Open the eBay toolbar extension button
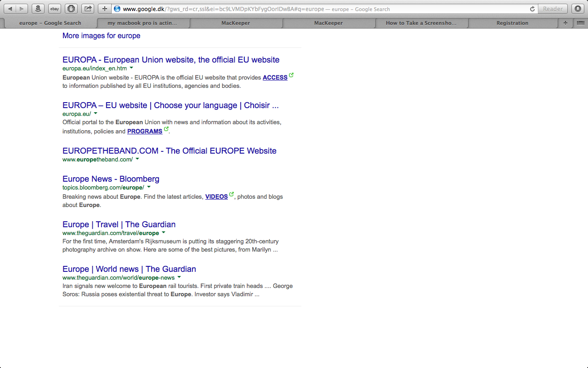Viewport: 588px width, 368px height. [x=55, y=9]
